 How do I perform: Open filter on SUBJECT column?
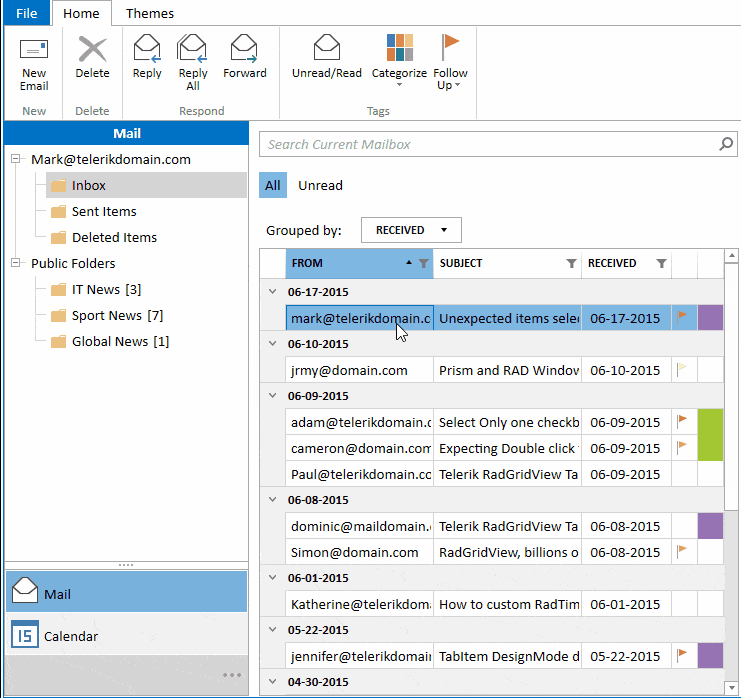click(x=571, y=263)
